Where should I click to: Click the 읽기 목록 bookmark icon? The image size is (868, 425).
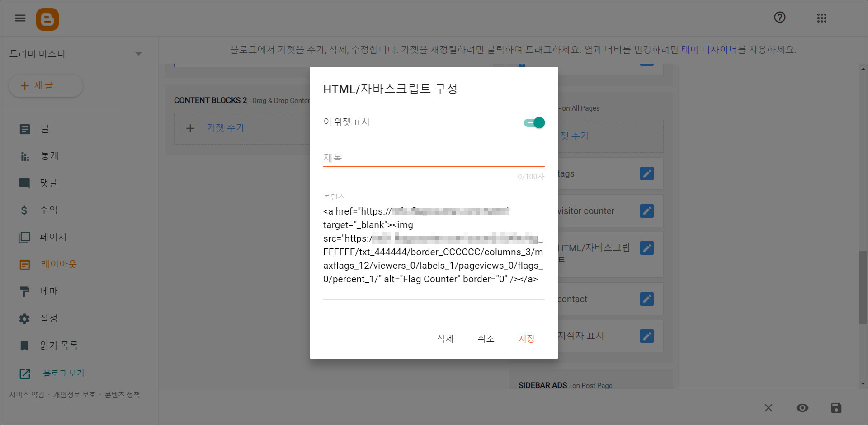24,346
